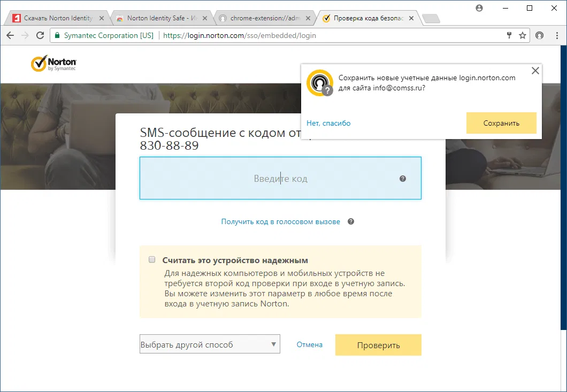This screenshot has height=392, width=567.
Task: Click 'Сохранить новые учетные данные' popup message
Action: click(x=427, y=83)
